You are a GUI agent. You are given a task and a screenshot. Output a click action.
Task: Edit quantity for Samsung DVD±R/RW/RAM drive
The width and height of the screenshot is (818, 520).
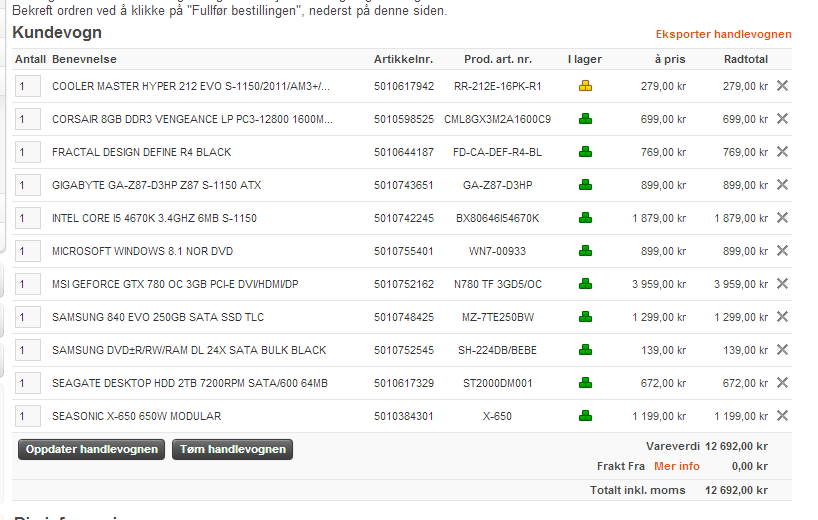(x=28, y=350)
